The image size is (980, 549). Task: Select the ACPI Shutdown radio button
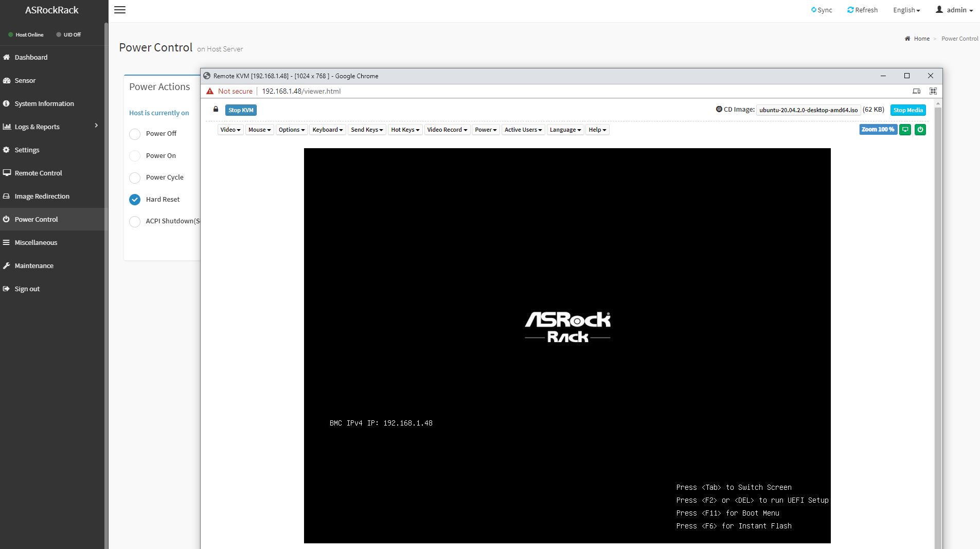coord(135,221)
